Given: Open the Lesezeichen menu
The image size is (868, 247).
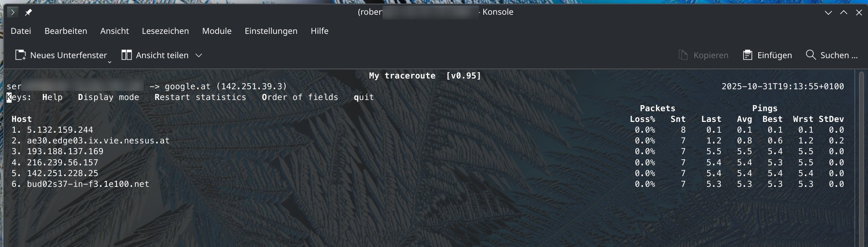Looking at the screenshot, I should 165,31.
